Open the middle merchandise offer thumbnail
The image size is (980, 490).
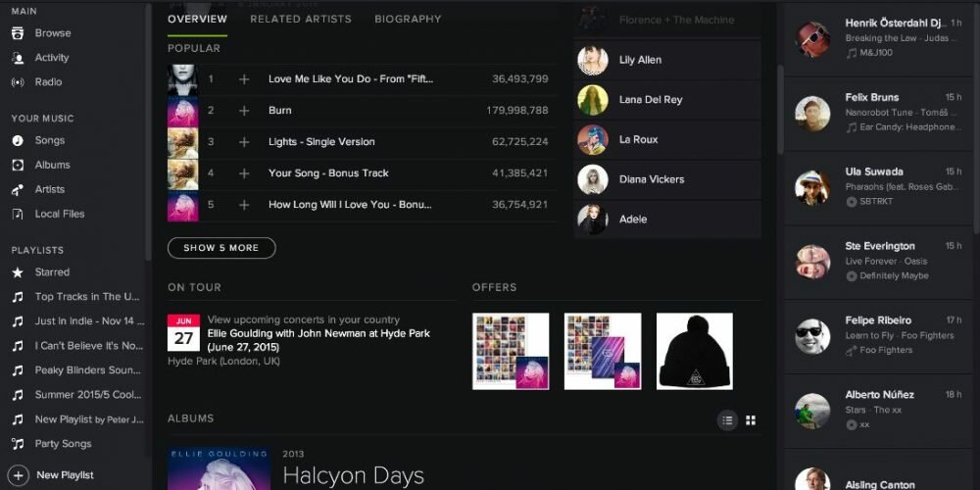[x=603, y=351]
